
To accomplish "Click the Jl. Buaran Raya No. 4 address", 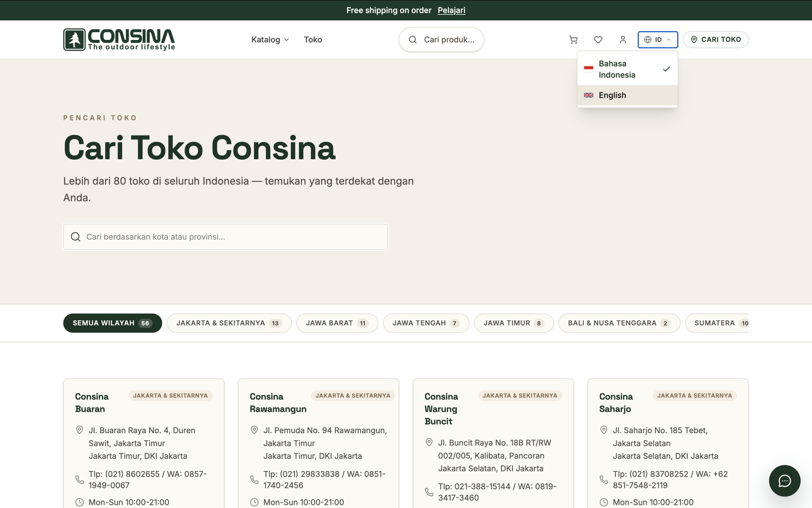I will [x=142, y=443].
